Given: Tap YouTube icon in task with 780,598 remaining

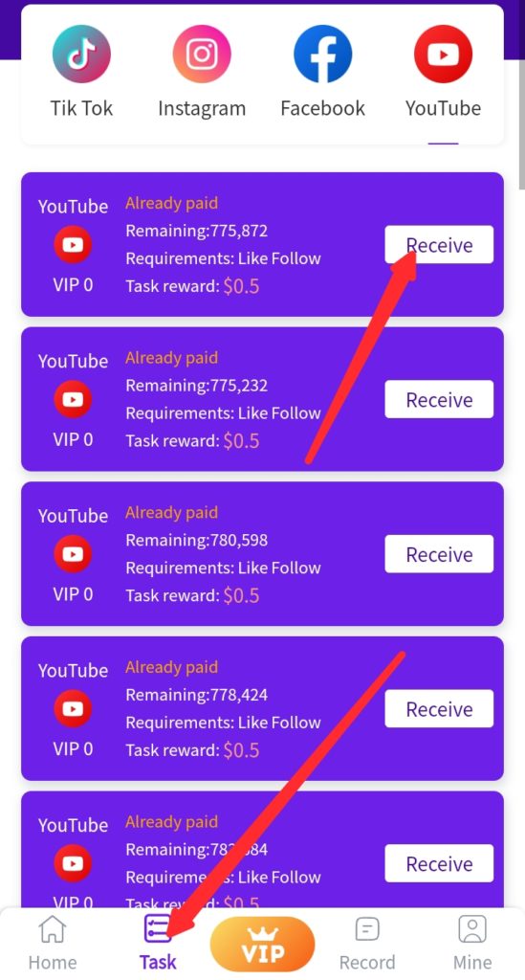Looking at the screenshot, I should (73, 554).
